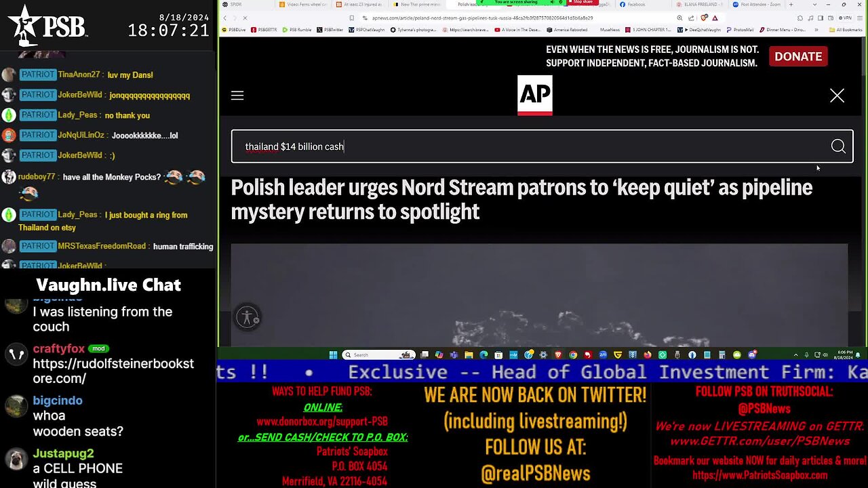Open PSBTwitter bookmark
Image resolution: width=868 pixels, height=488 pixels.
click(330, 30)
